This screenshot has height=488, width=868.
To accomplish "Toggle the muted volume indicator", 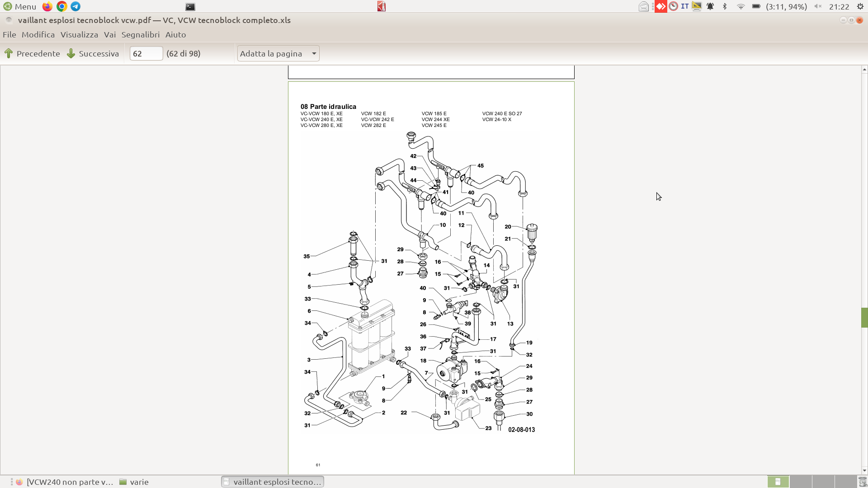I will coord(818,6).
